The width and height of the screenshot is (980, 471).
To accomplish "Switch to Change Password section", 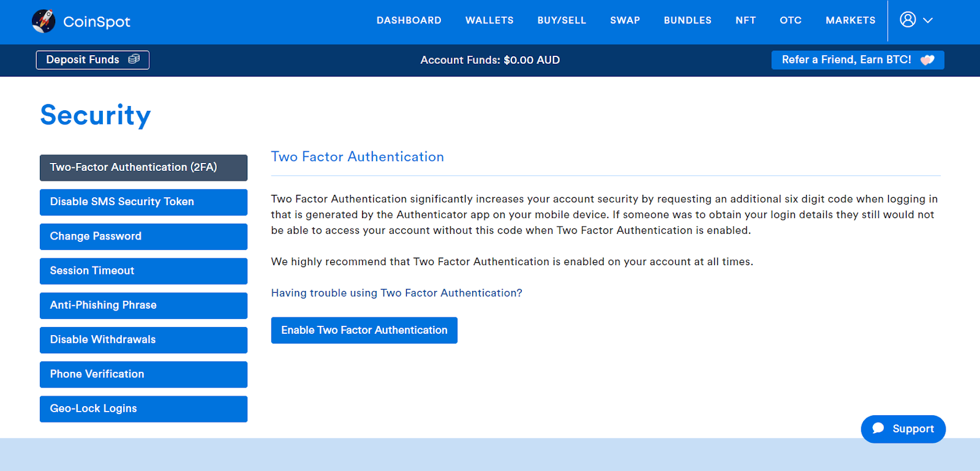I will point(143,236).
